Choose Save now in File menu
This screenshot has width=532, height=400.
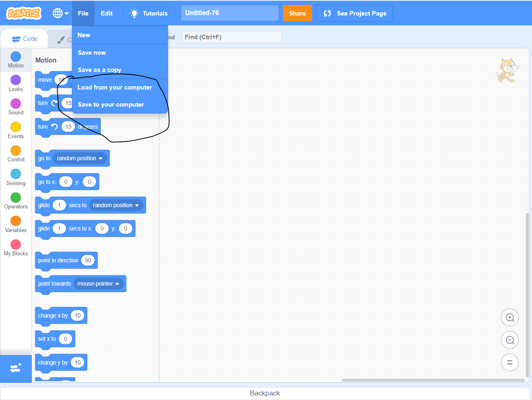click(x=120, y=53)
